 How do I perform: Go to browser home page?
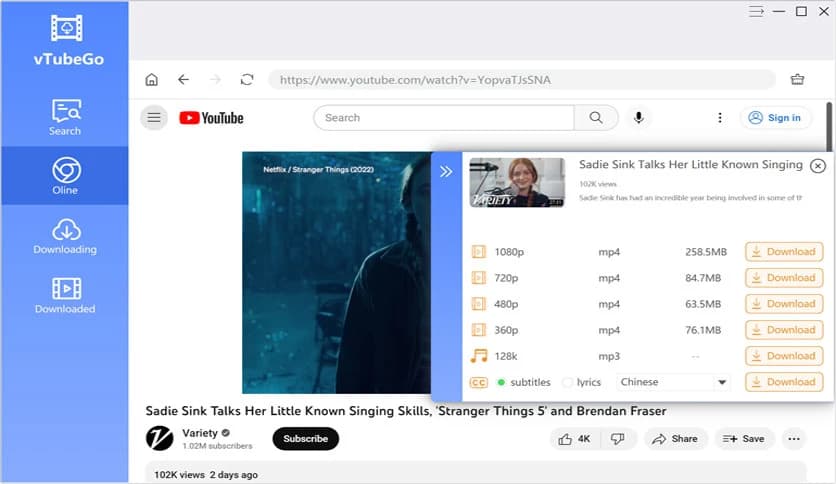click(151, 79)
